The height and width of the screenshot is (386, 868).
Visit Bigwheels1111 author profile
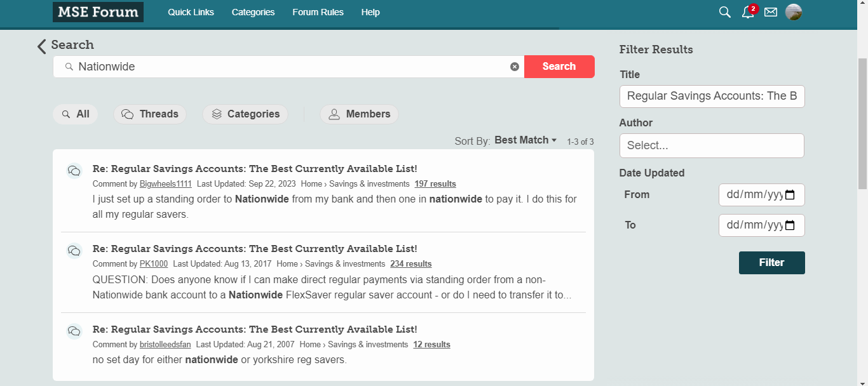click(165, 184)
